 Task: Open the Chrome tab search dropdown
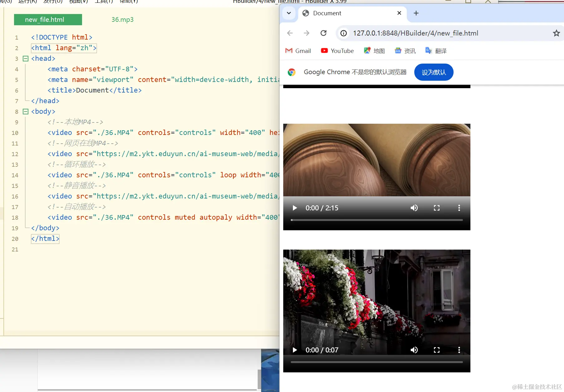coord(289,13)
